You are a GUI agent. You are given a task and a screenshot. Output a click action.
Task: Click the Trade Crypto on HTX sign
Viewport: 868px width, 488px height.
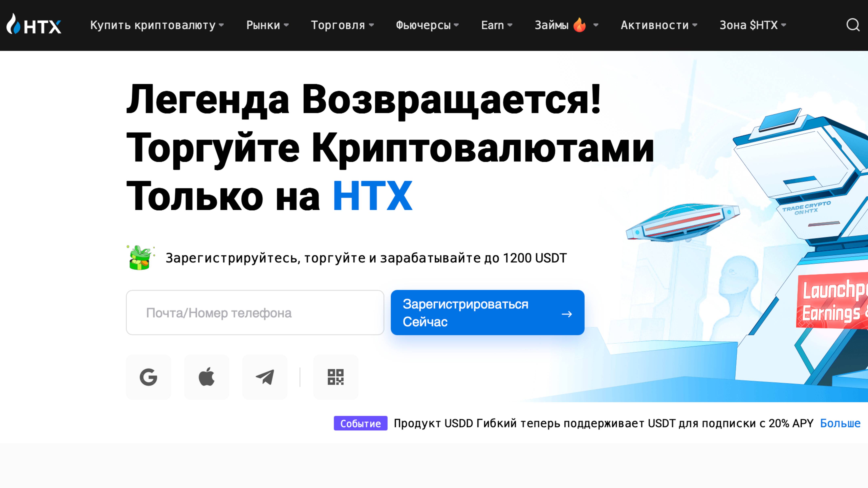(x=806, y=208)
